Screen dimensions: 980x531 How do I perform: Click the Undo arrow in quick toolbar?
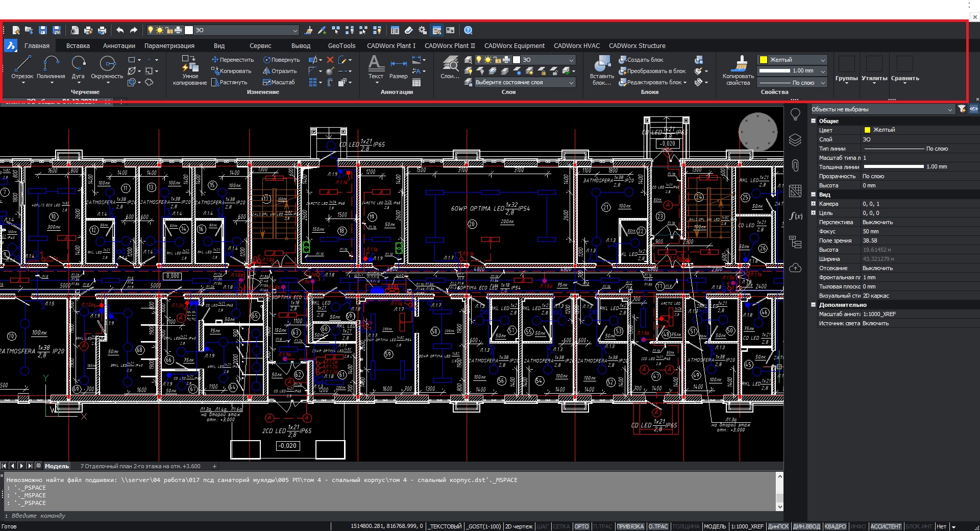pos(120,30)
